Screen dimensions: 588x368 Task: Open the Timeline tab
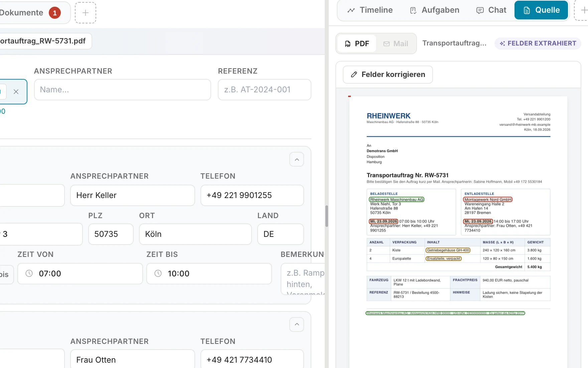370,10
